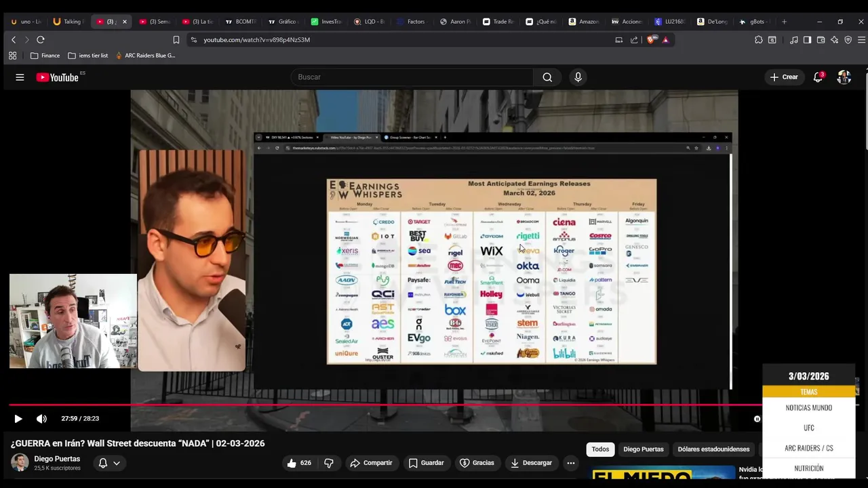The height and width of the screenshot is (488, 868).
Task: Play the paused video
Action: point(18,419)
